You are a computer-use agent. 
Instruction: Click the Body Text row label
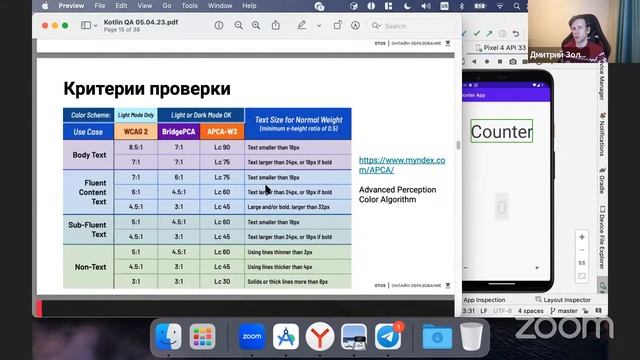point(89,155)
